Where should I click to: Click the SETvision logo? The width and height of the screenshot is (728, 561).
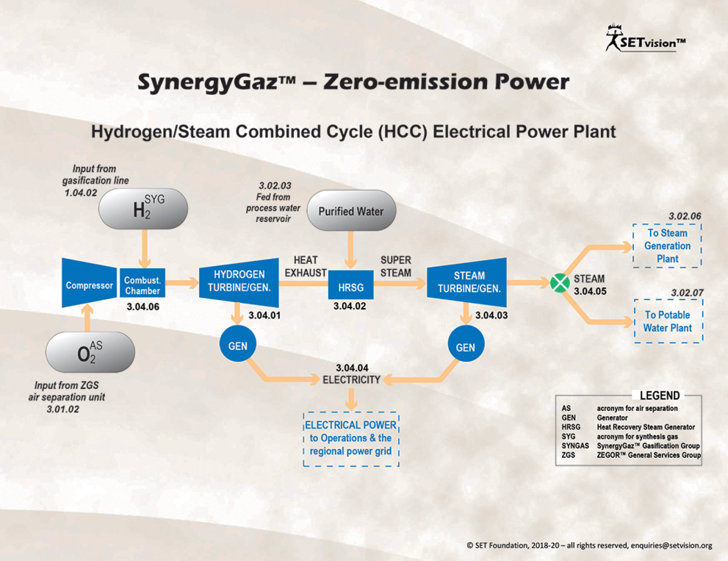646,38
